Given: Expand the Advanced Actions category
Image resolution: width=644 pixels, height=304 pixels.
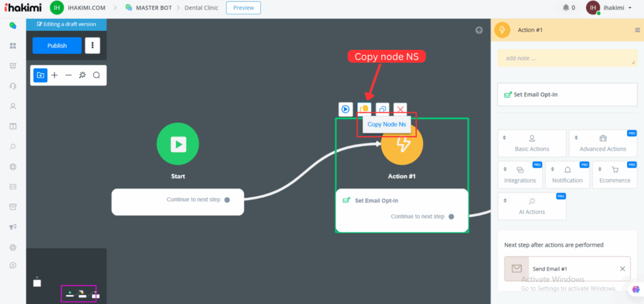Looking at the screenshot, I should 602,144.
